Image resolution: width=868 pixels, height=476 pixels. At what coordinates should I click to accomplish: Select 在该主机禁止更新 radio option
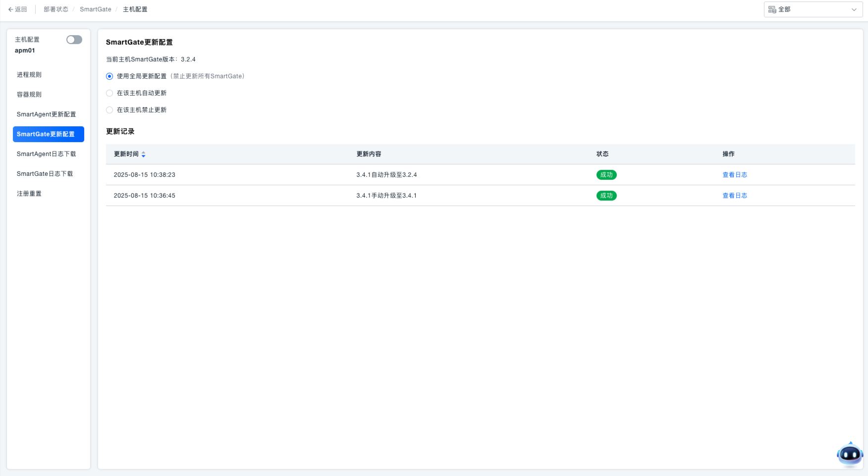point(109,110)
